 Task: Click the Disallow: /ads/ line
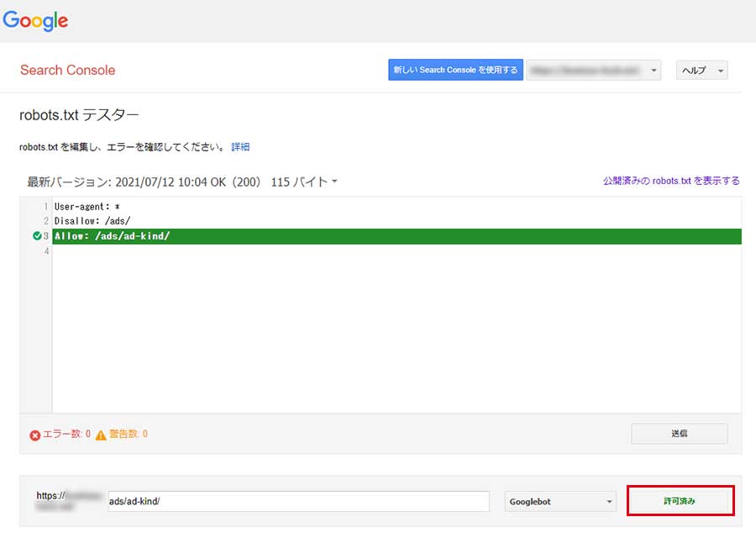92,221
